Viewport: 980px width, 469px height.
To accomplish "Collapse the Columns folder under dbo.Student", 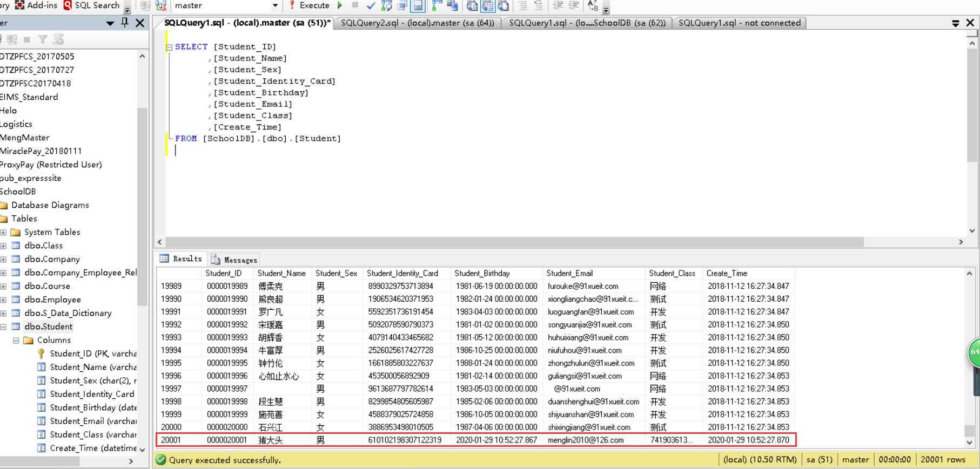I will pyautogui.click(x=16, y=340).
